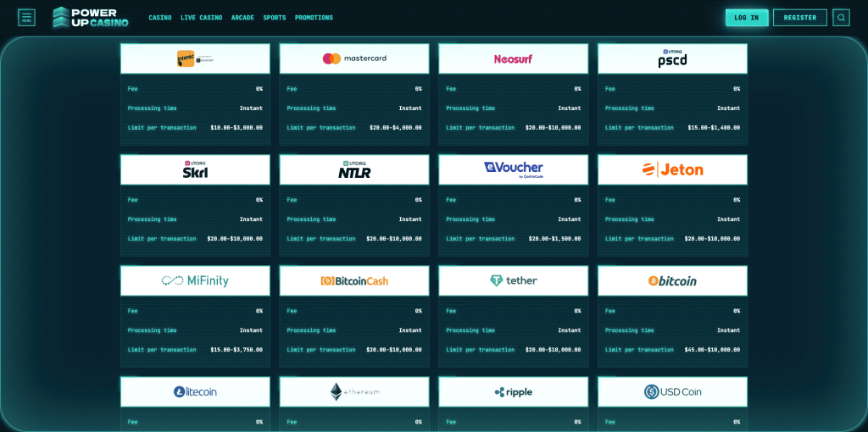Pick the Utorg pscd payment logo
Image resolution: width=868 pixels, height=432 pixels.
[x=672, y=58]
